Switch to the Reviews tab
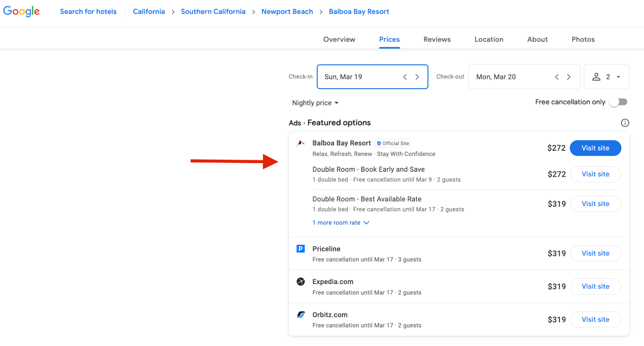 click(x=437, y=39)
